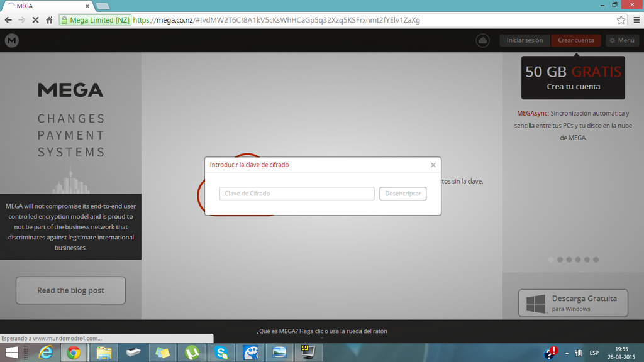Open a new Chrome tab
The image size is (644, 362).
pos(103,6)
